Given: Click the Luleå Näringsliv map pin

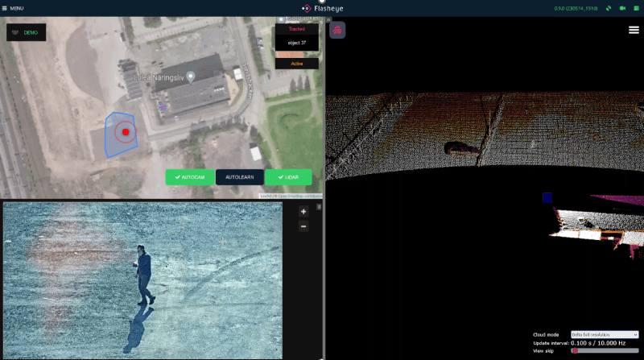Looking at the screenshot, I should (191, 77).
